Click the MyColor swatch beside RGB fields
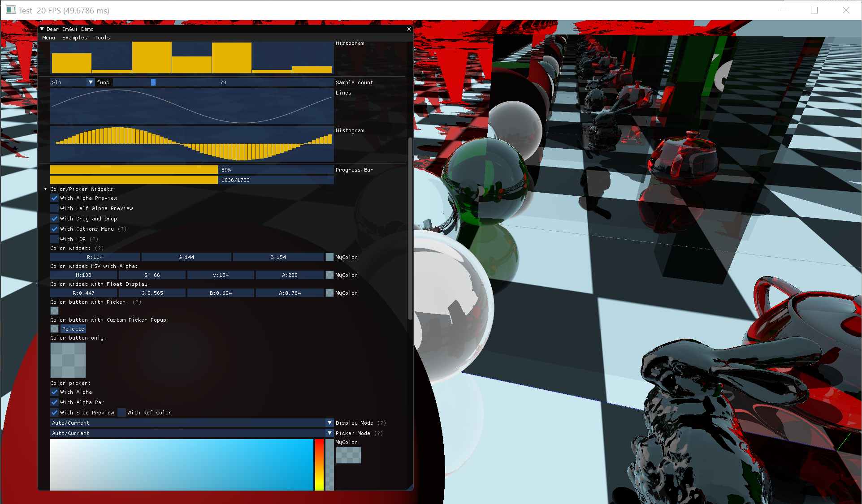This screenshot has height=504, width=862. tap(329, 257)
